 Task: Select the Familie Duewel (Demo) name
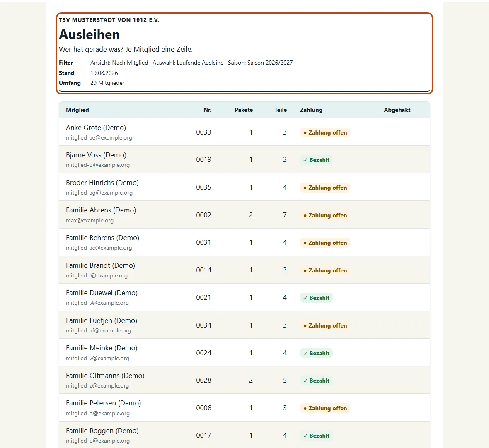point(102,293)
